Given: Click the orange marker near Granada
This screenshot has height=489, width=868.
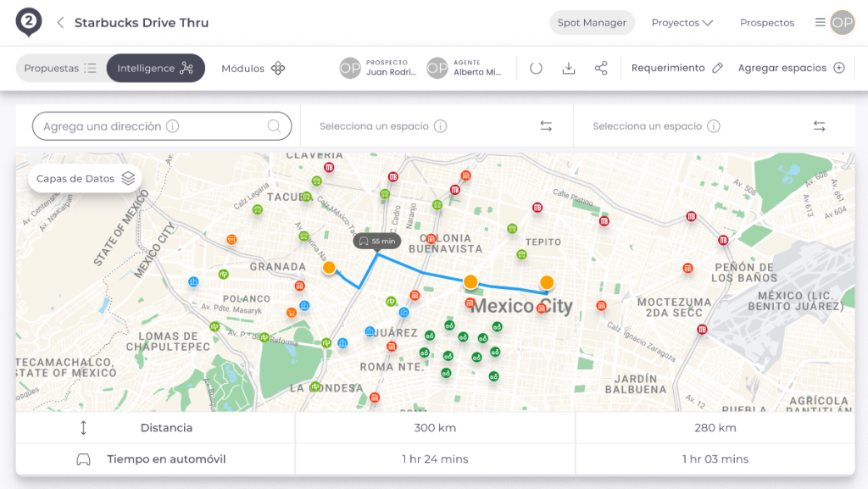Looking at the screenshot, I should point(329,268).
